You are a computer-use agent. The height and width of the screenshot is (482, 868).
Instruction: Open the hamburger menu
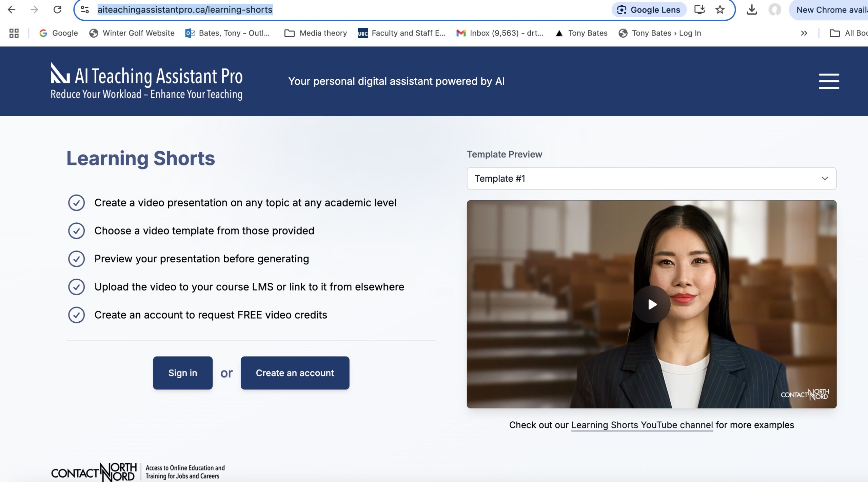point(829,81)
